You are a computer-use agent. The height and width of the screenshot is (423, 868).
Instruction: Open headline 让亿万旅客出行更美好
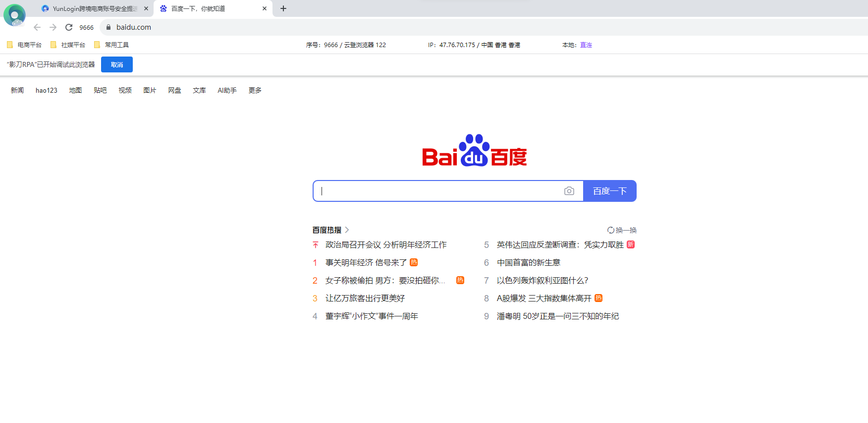click(365, 298)
